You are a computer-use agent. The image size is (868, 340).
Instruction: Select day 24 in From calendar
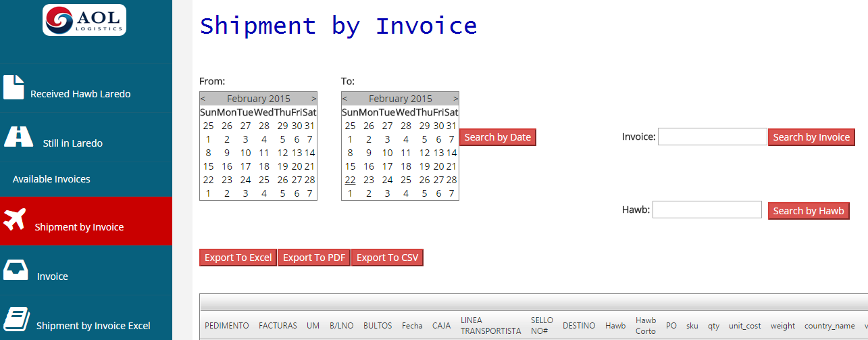(246, 180)
